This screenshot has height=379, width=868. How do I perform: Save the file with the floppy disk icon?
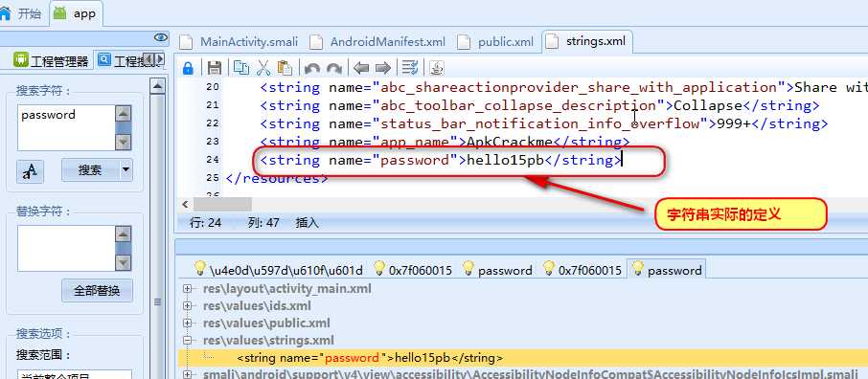click(x=215, y=68)
